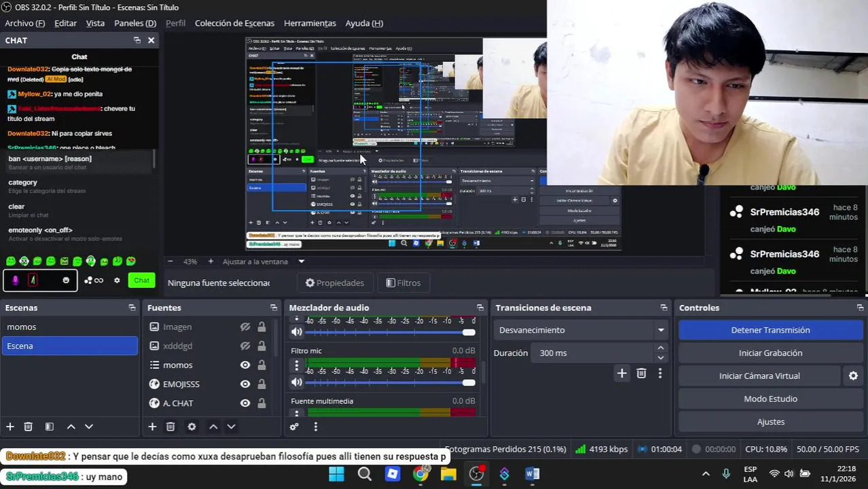Screen dimensions: 868x489
Task: Remove the scene transition with trash icon
Action: pos(641,373)
